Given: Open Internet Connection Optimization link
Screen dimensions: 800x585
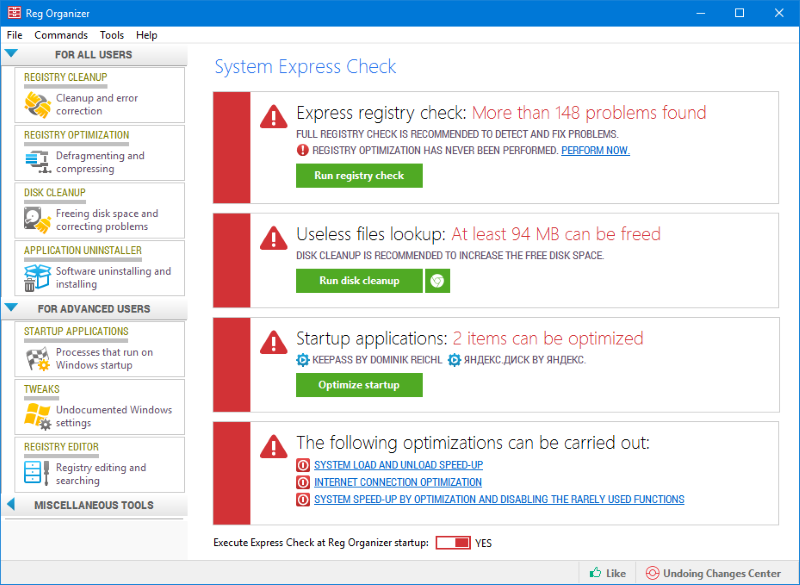Looking at the screenshot, I should [398, 482].
